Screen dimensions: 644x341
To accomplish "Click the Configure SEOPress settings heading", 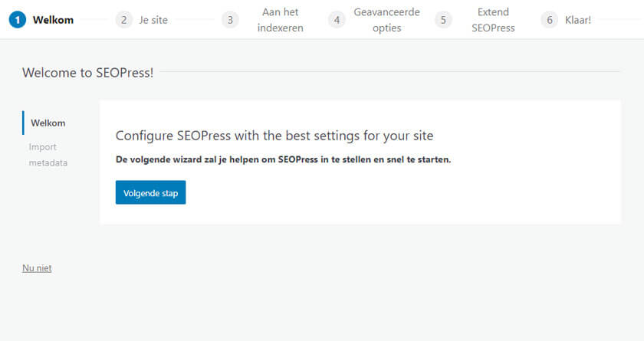I will tap(274, 136).
